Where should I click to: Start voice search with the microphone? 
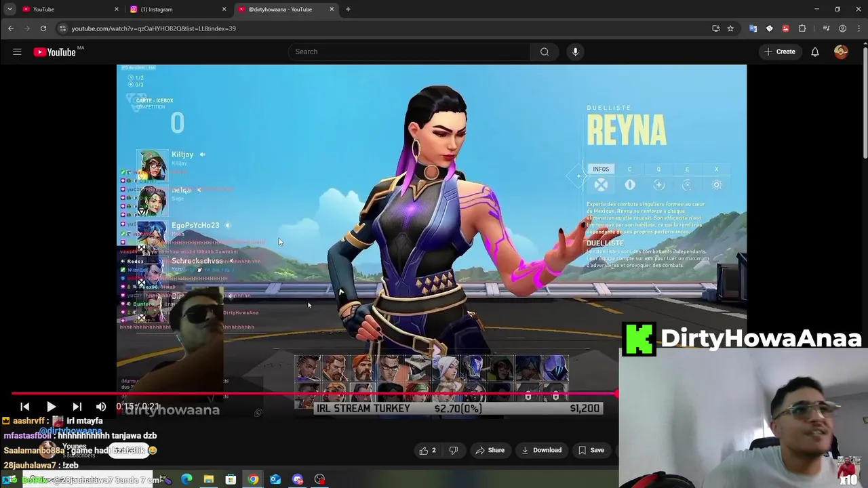tap(575, 52)
